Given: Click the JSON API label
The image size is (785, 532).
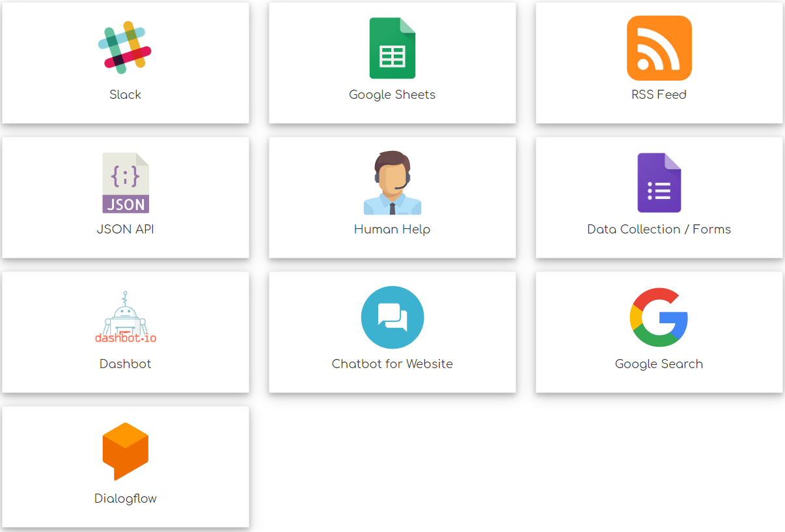Looking at the screenshot, I should [126, 230].
